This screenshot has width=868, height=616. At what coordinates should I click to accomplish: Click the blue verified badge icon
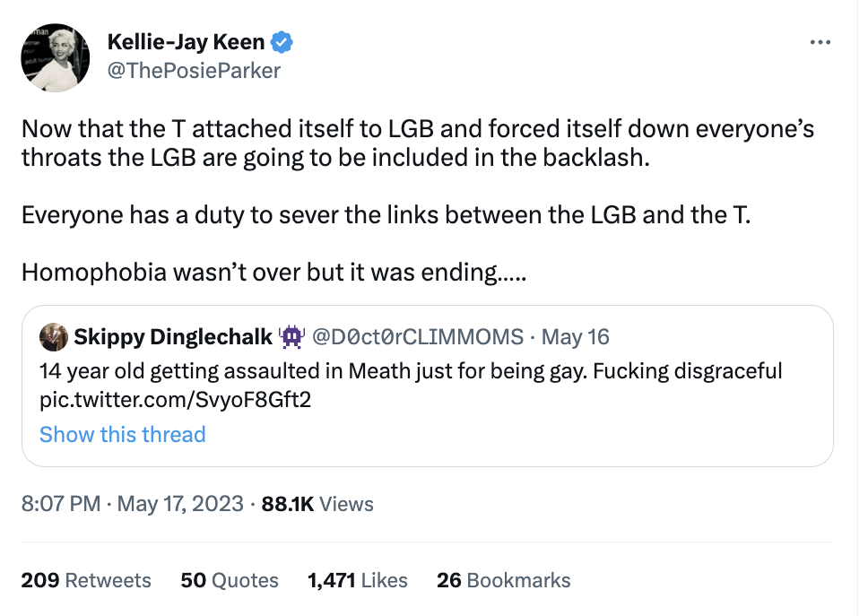point(282,41)
